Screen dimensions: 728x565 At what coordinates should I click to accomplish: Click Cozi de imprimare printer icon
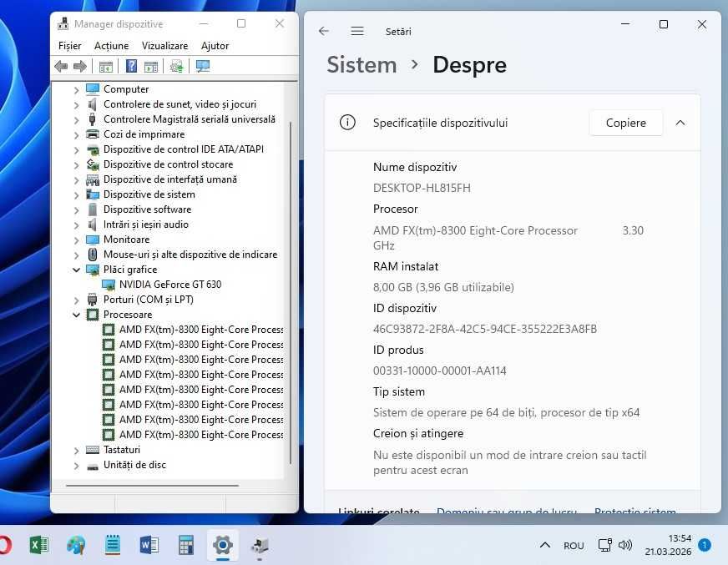pyautogui.click(x=93, y=134)
